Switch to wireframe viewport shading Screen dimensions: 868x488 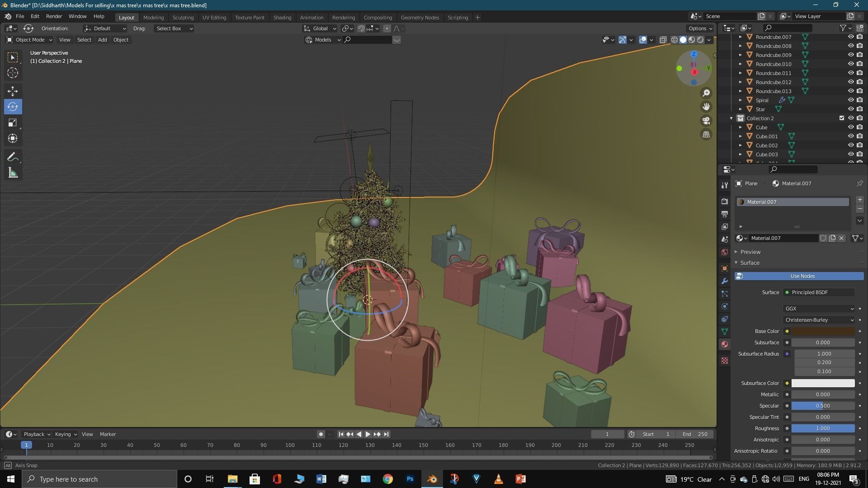(x=674, y=40)
